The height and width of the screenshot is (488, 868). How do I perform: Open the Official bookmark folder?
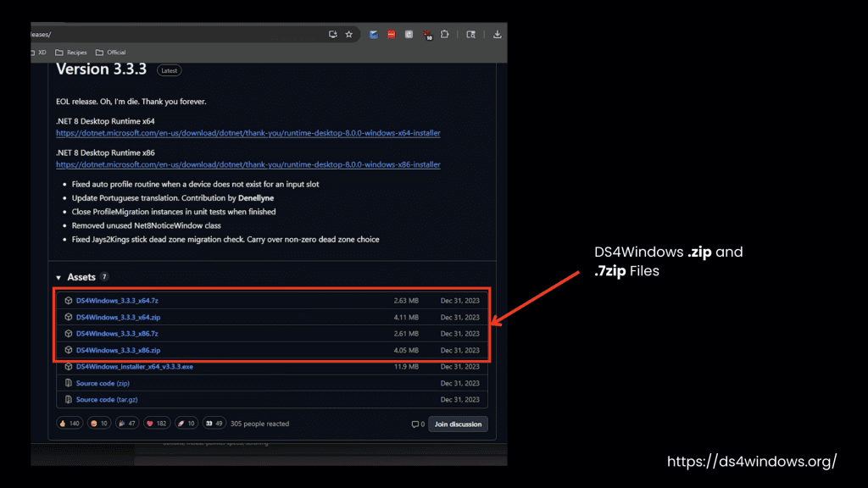(111, 53)
